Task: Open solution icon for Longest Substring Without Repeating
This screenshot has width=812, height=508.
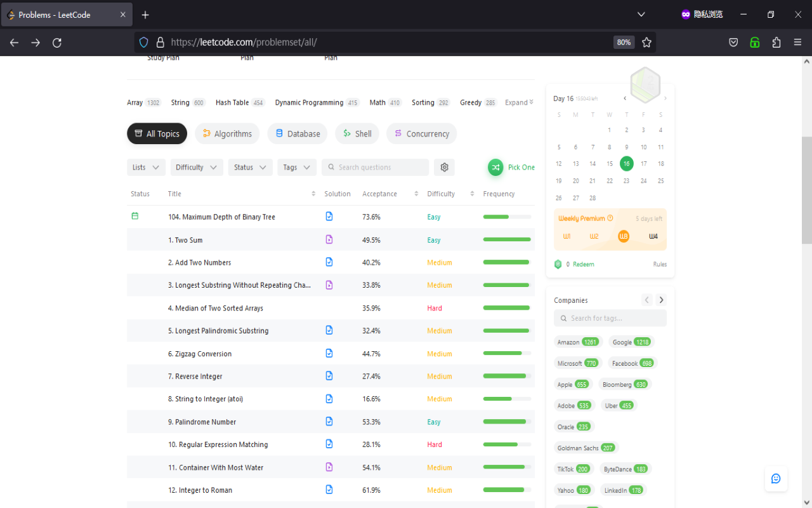Action: click(x=329, y=285)
